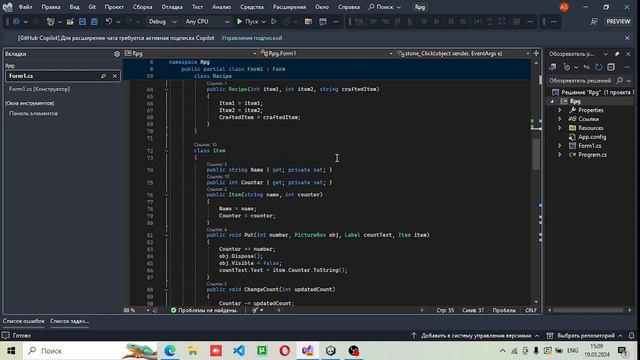Open the Анализ menu
The width and height of the screenshot is (640, 360).
point(221,7)
